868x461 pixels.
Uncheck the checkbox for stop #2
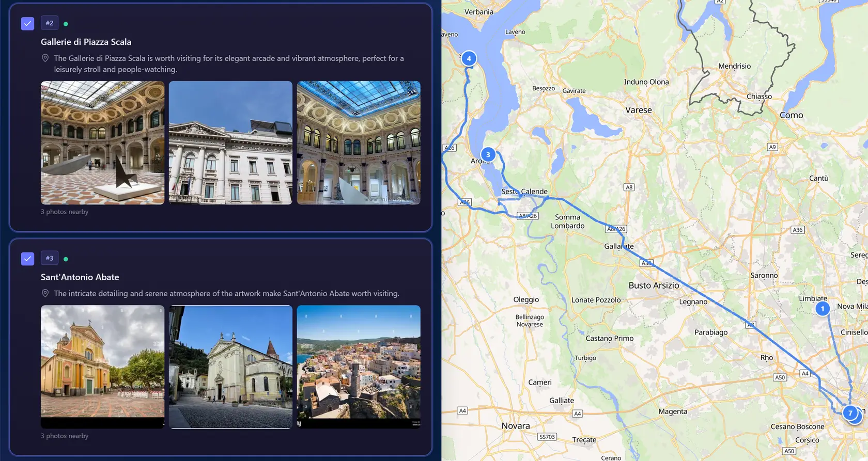pyautogui.click(x=27, y=23)
